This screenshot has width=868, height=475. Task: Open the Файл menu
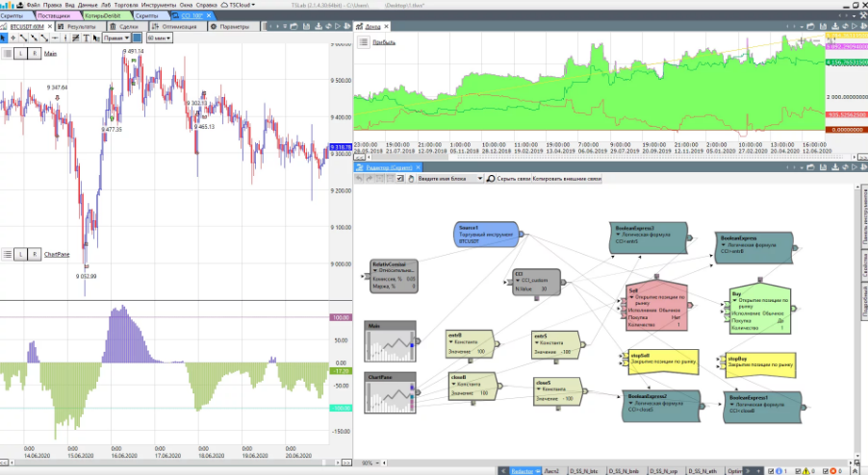coord(34,5)
